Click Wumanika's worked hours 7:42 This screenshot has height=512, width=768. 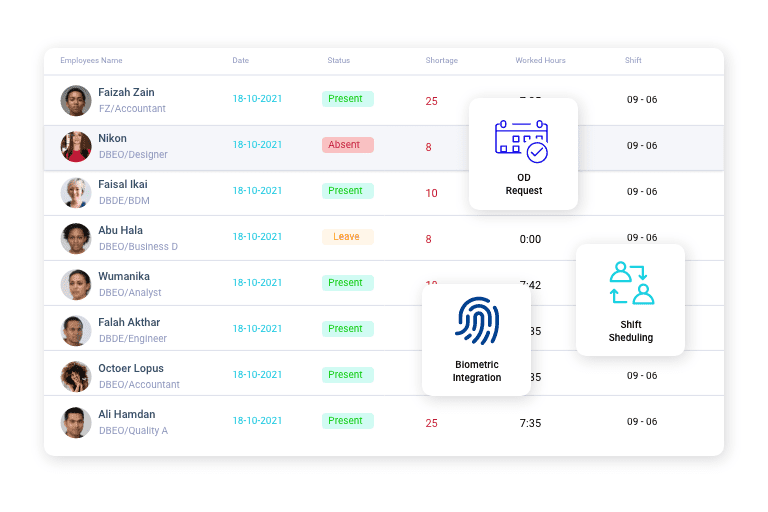click(x=530, y=284)
